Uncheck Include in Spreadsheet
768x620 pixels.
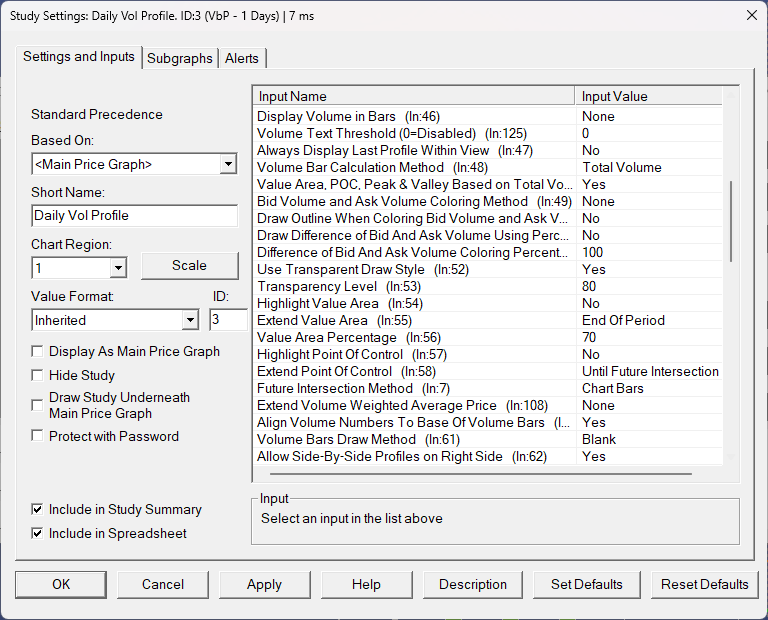coord(37,533)
